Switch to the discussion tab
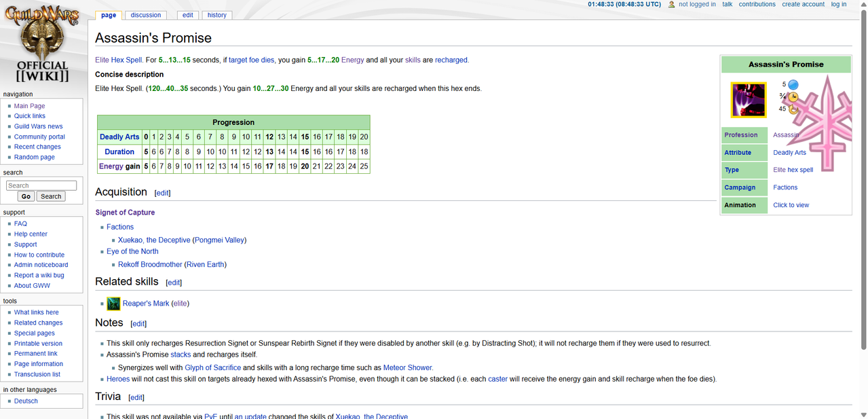This screenshot has height=419, width=868. [x=146, y=15]
